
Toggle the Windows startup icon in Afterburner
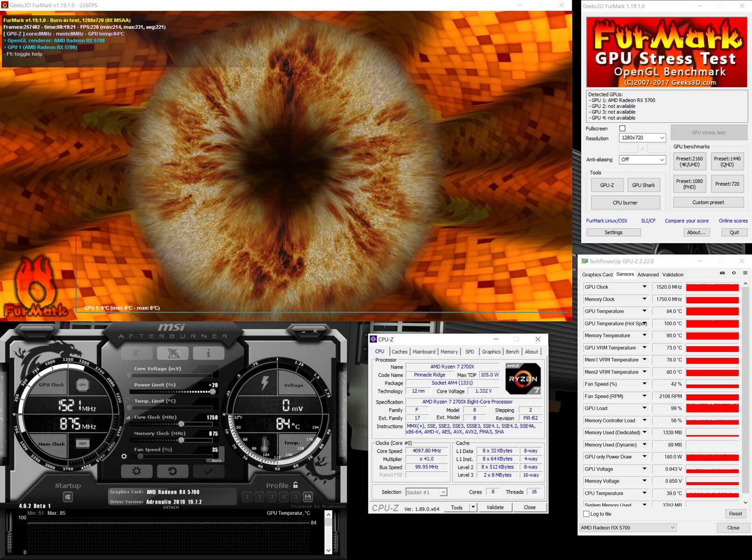tap(68, 497)
